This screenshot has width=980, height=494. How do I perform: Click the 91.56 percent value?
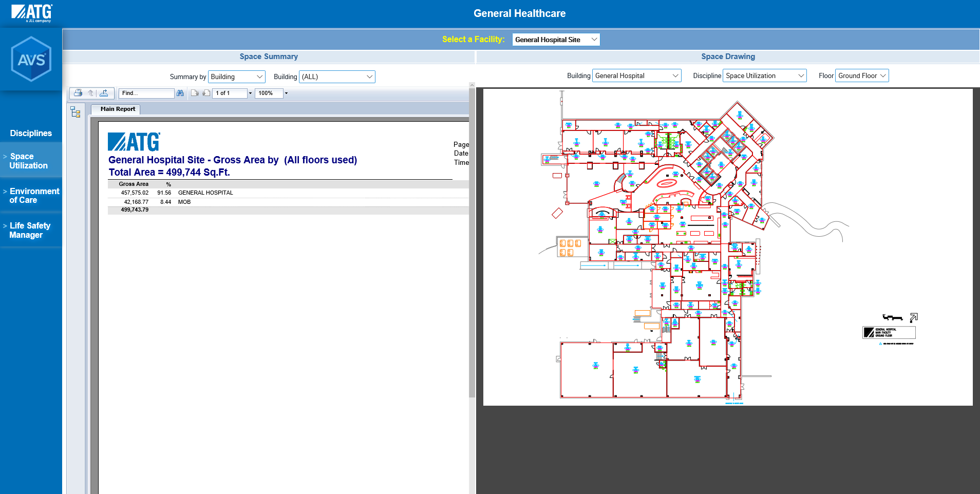pyautogui.click(x=164, y=193)
